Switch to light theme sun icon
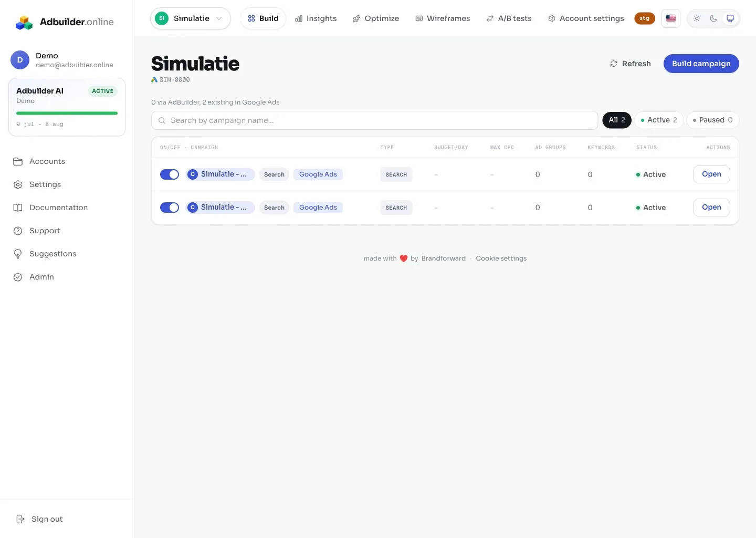 click(697, 18)
